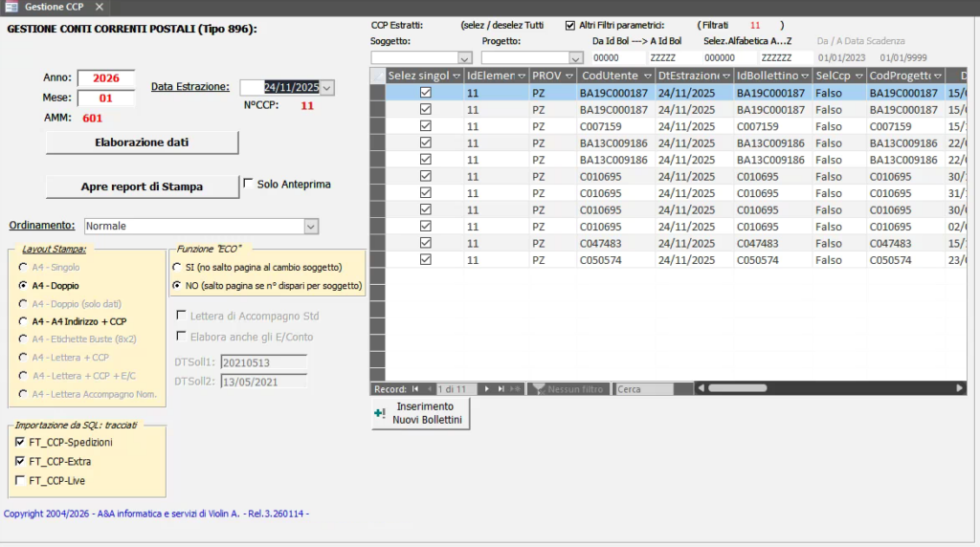Open PROV column header filter menu
Image resolution: width=980 pixels, height=547 pixels.
click(568, 76)
